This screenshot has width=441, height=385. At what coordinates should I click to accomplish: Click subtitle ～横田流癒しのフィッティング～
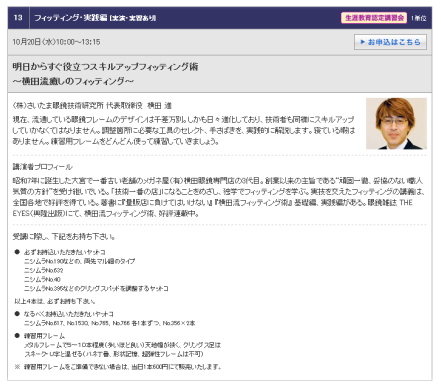tap(73, 81)
